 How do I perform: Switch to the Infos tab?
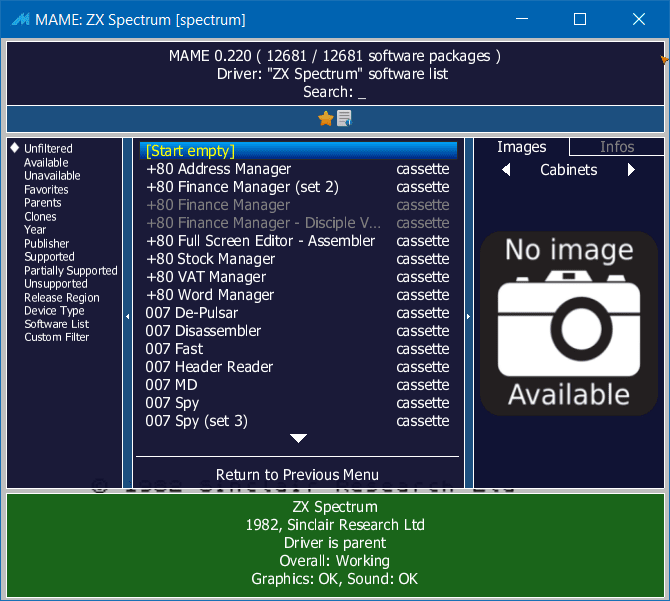pyautogui.click(x=617, y=147)
